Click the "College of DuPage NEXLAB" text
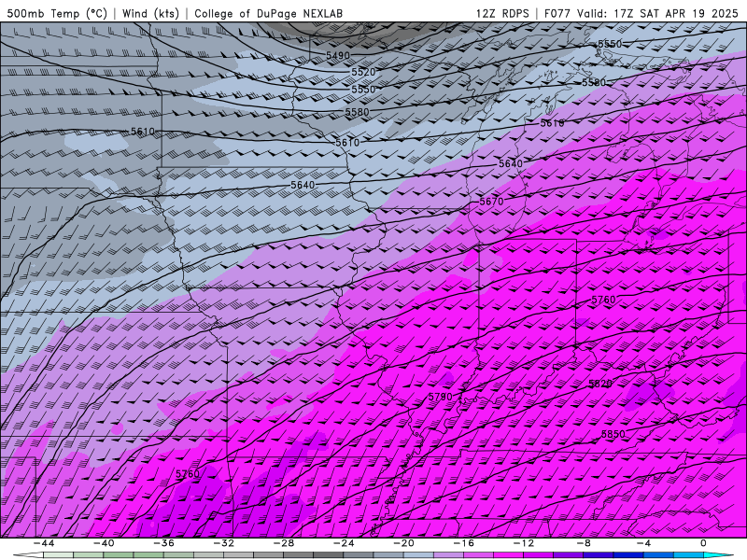 [268, 13]
